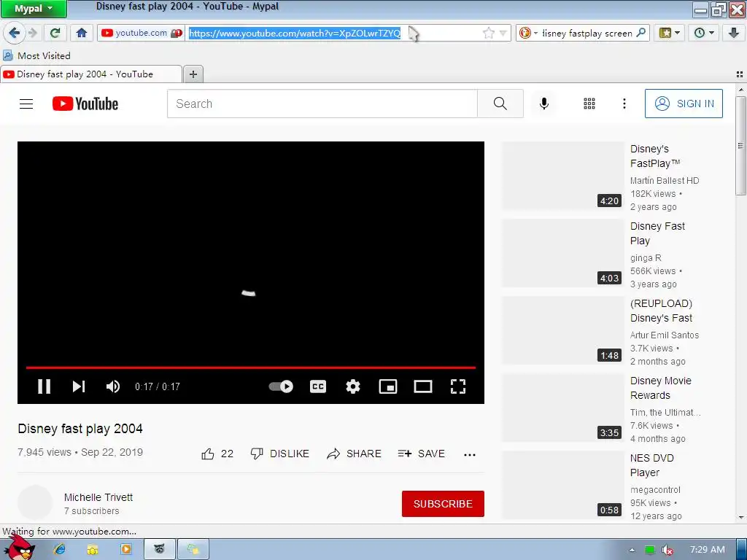Click the magnifier in browser search box
Viewport: 747px width, 560px height.
[x=640, y=33]
